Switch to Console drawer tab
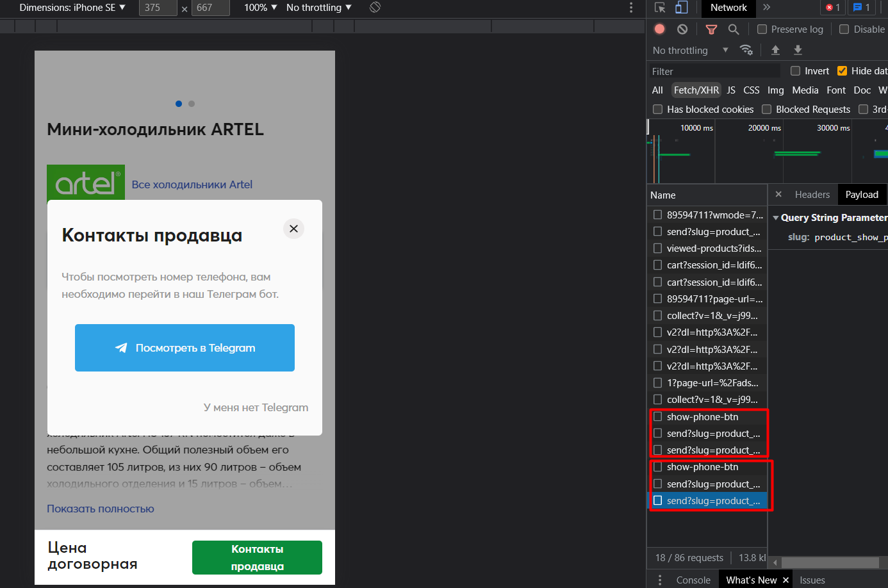Viewport: 888px width, 588px height. click(x=693, y=580)
